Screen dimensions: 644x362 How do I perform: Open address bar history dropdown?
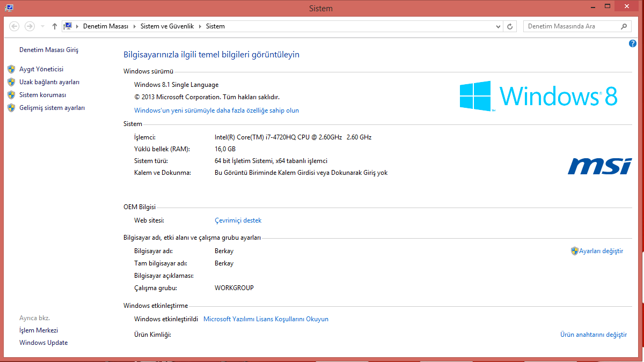coord(498,26)
